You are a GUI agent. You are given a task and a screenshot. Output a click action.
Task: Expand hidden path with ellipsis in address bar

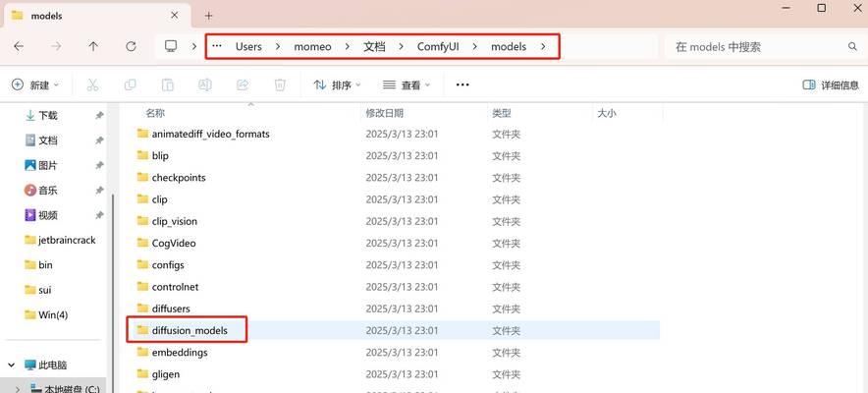tap(217, 46)
